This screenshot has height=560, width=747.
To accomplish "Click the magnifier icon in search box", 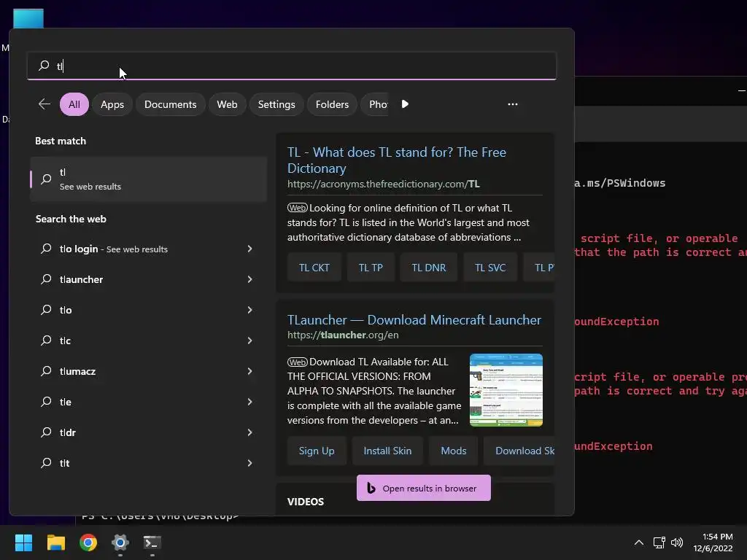I will pyautogui.click(x=44, y=65).
